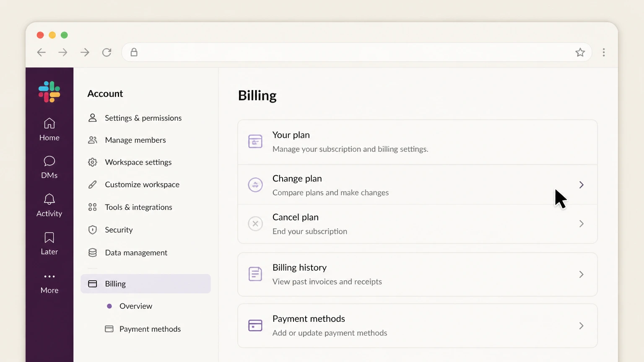
Task: Select Overview under Billing
Action: click(x=136, y=306)
